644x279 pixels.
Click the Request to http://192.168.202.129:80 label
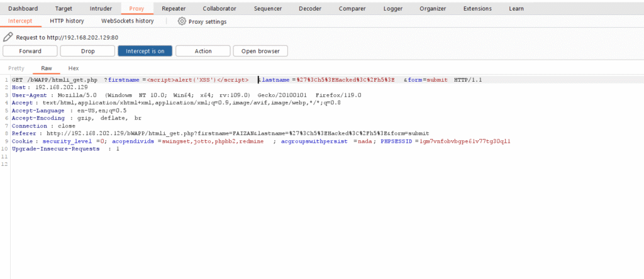tap(67, 37)
